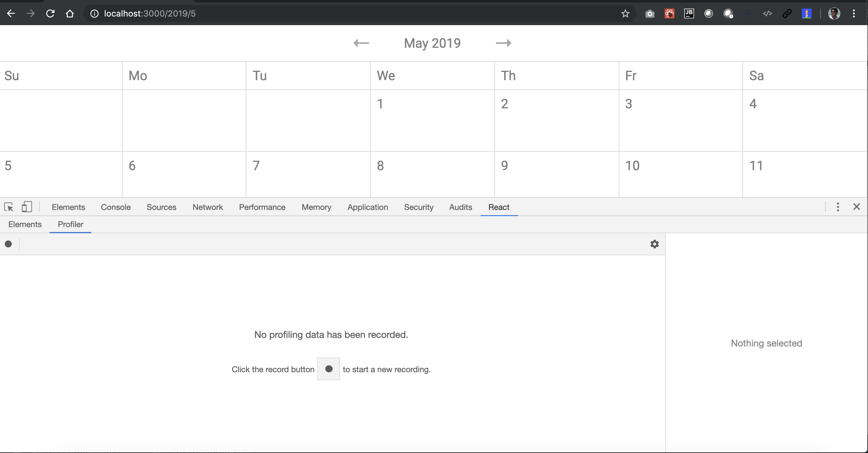Select day 10 in the calendar

632,166
